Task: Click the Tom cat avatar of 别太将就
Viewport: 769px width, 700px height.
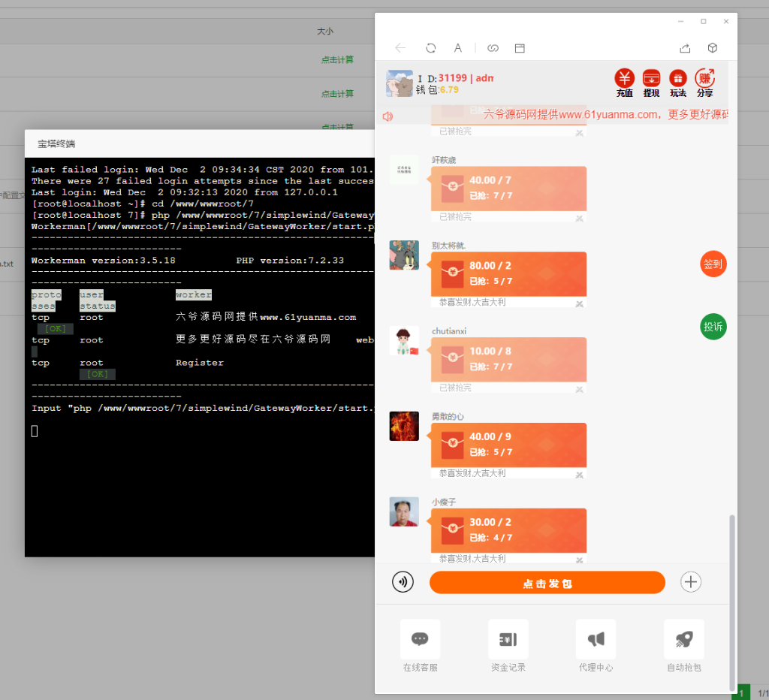Action: pos(404,255)
